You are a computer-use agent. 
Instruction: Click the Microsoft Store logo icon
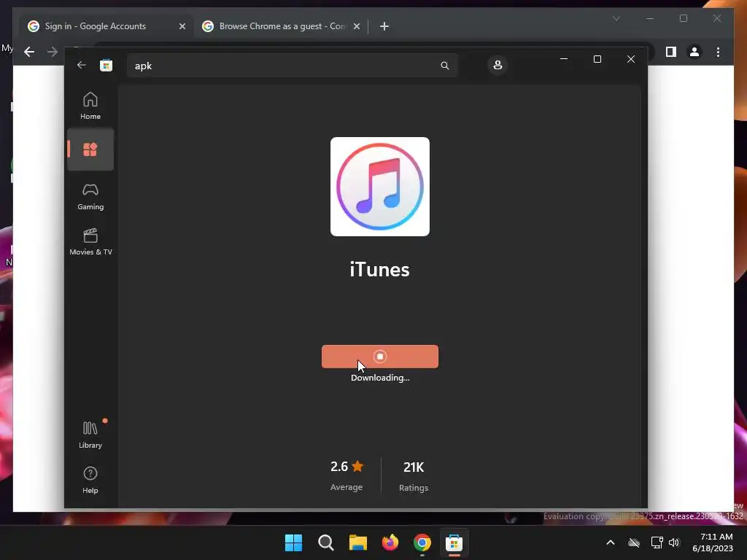tap(107, 65)
